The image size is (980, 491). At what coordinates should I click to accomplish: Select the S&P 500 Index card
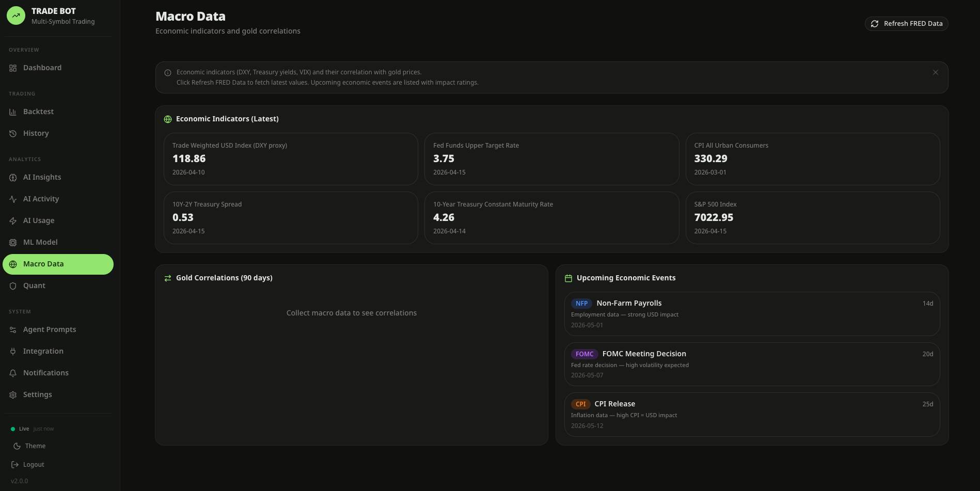point(813,218)
